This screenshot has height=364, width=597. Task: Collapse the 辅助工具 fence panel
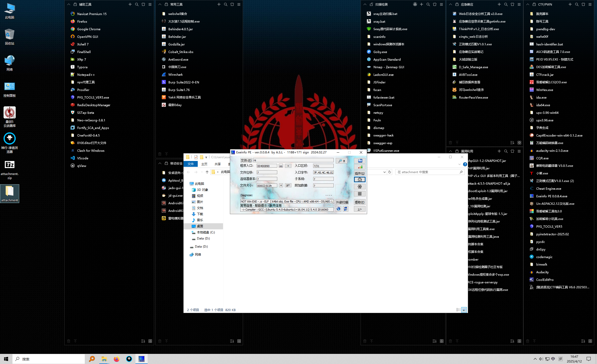(x=68, y=4)
